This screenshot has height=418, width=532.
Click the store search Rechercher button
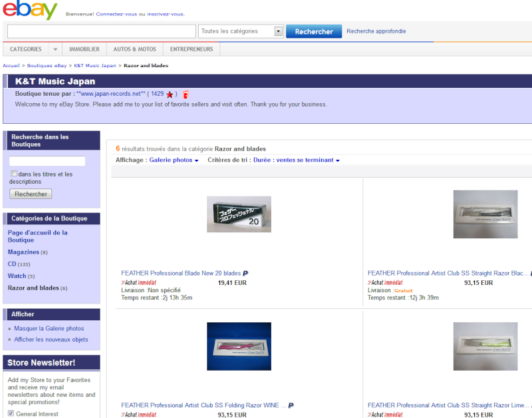31,194
